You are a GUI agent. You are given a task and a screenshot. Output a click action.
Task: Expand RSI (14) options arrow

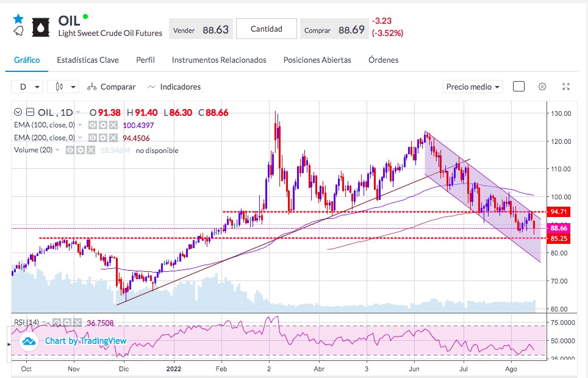(x=45, y=323)
